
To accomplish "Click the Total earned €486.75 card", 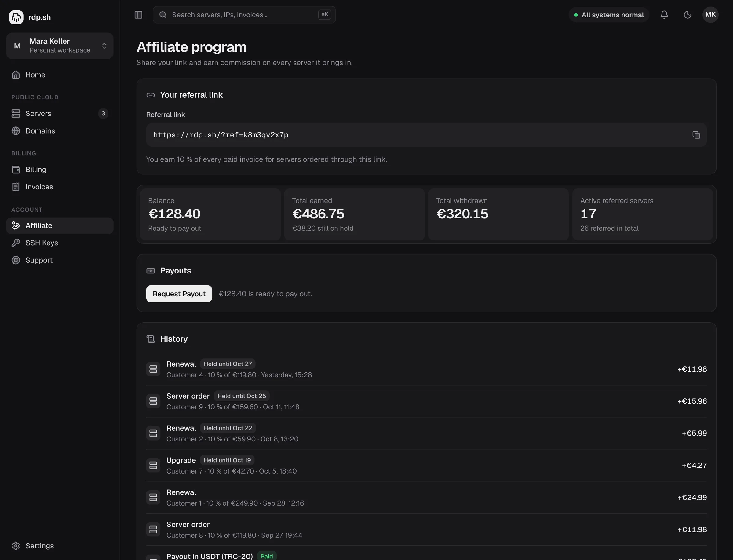I will coord(354,214).
